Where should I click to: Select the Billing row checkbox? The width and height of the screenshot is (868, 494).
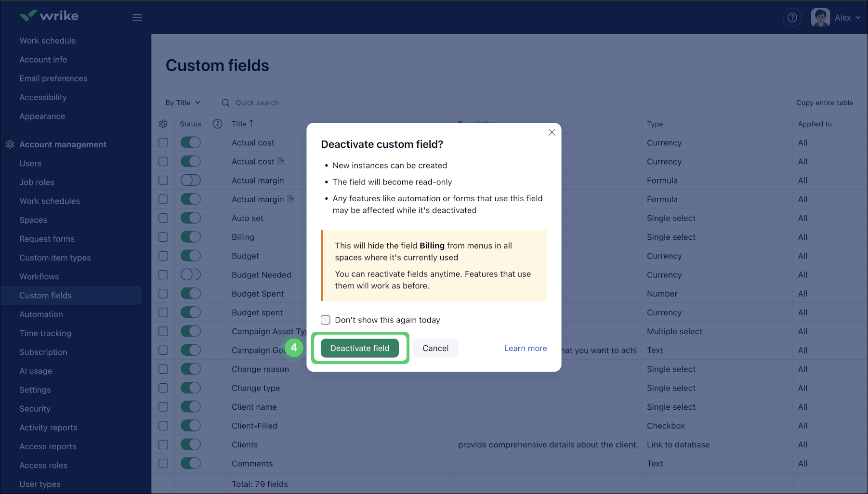[163, 237]
